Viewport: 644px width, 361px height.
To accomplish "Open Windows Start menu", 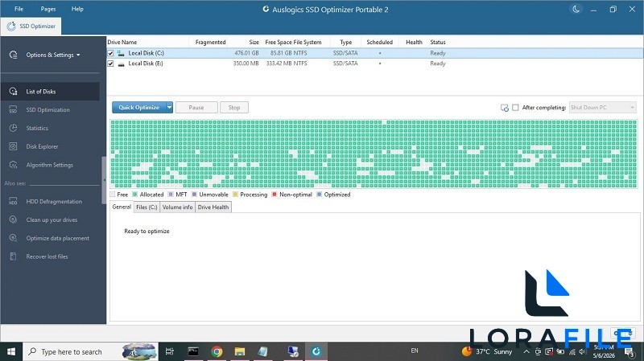I will click(x=11, y=351).
